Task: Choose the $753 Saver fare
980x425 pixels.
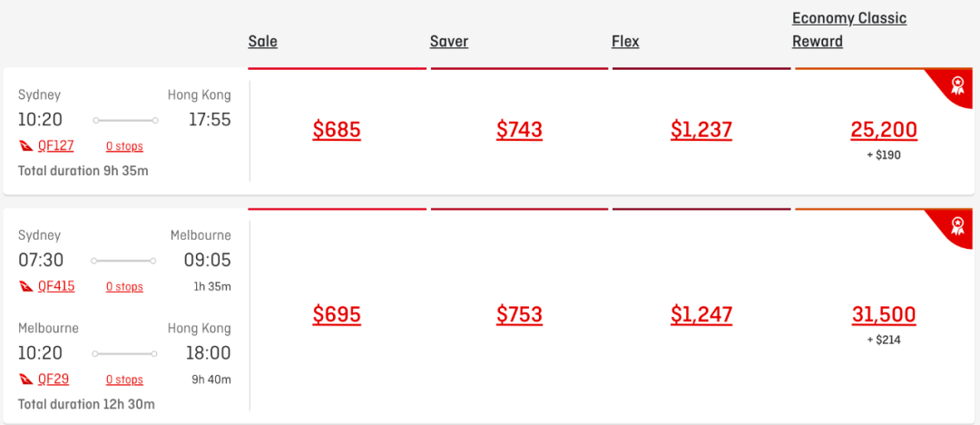Action: click(x=519, y=314)
